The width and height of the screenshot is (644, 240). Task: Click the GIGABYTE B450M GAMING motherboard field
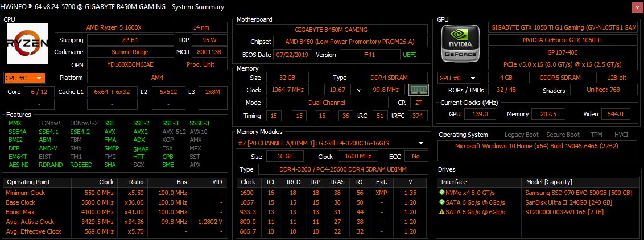click(331, 30)
